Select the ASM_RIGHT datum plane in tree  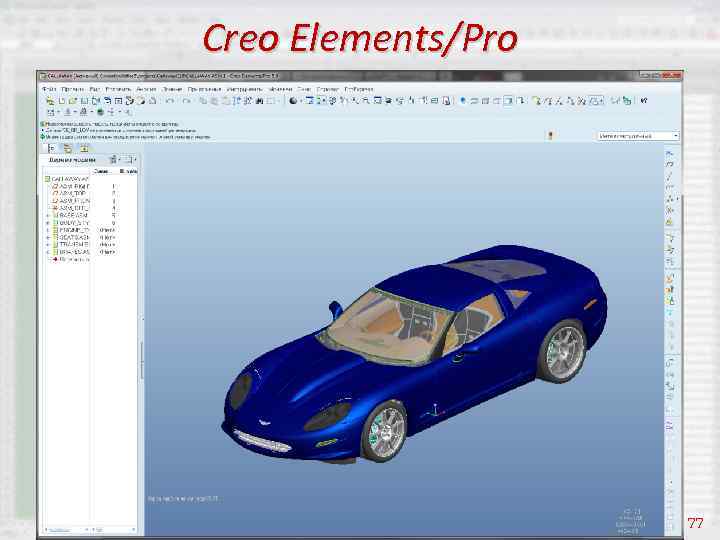pos(70,186)
